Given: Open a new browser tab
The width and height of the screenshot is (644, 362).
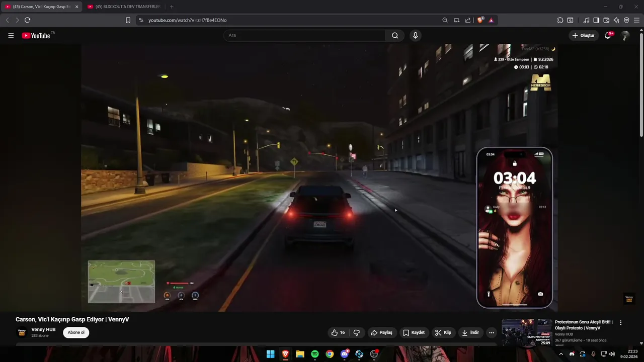Looking at the screenshot, I should 172,7.
